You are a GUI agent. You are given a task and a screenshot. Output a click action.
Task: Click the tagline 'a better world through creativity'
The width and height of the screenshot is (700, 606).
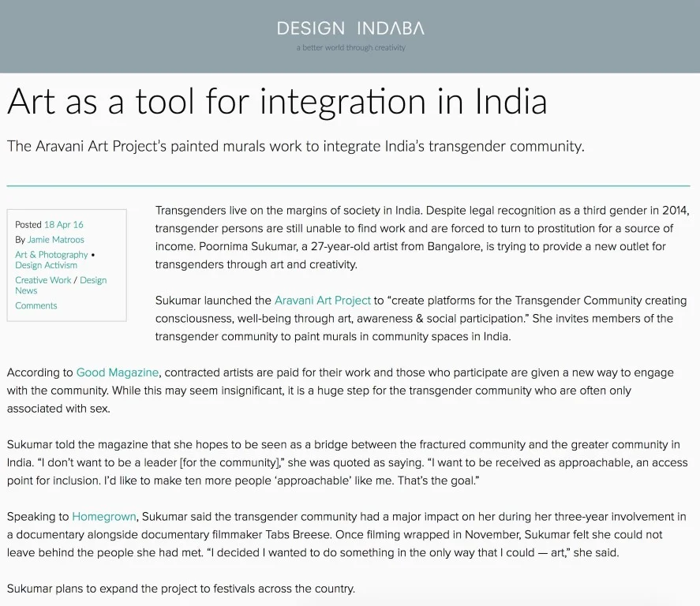coord(350,48)
